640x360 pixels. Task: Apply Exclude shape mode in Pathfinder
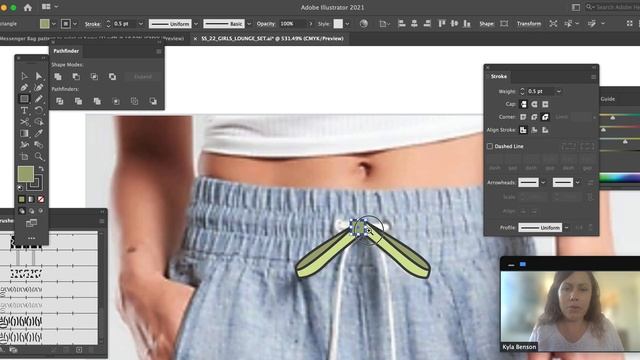click(x=112, y=77)
